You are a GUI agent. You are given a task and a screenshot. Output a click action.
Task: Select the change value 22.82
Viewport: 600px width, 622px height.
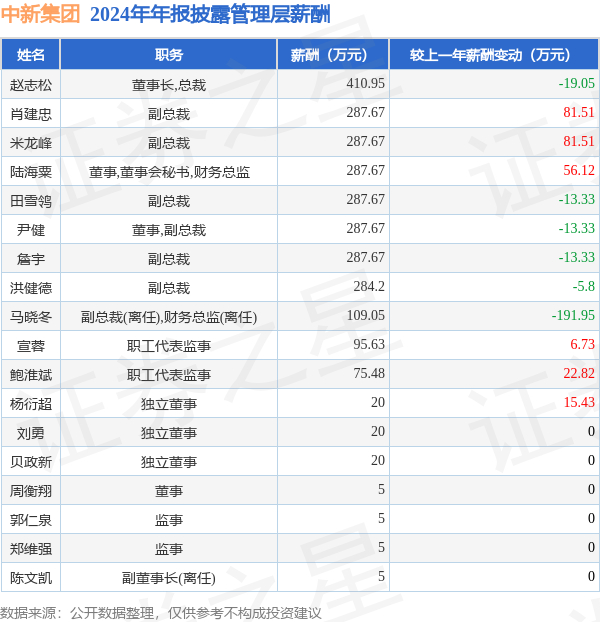tap(579, 373)
